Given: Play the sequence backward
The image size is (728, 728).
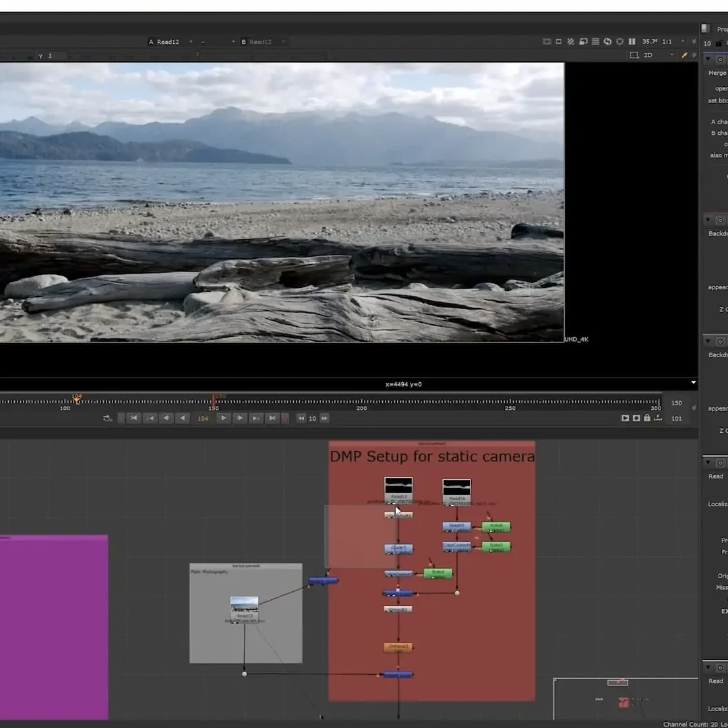Looking at the screenshot, I should [x=182, y=418].
